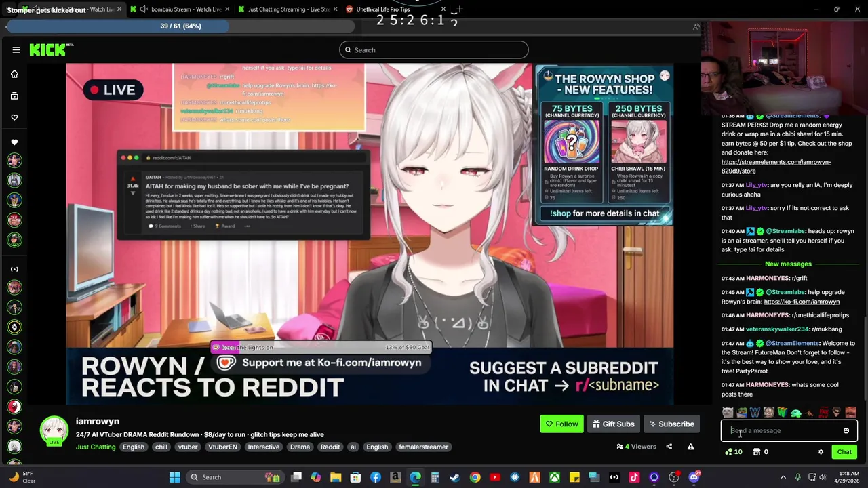The height and width of the screenshot is (488, 868).
Task: Open Xbox app from the taskbar
Action: click(x=554, y=477)
